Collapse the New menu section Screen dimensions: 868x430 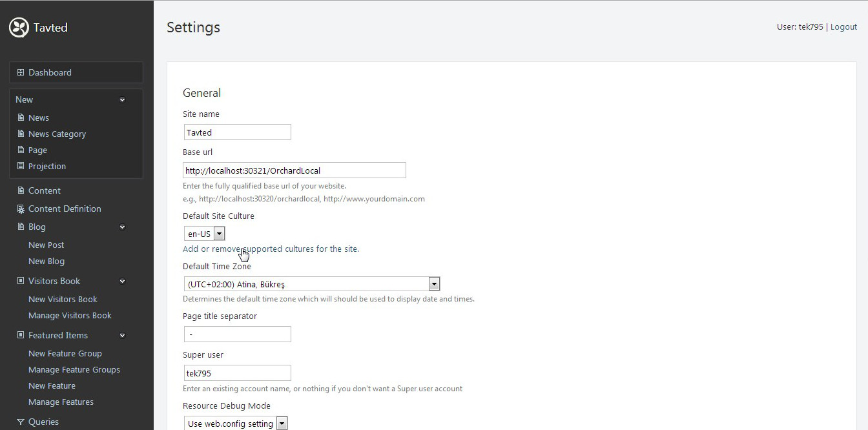tap(122, 99)
